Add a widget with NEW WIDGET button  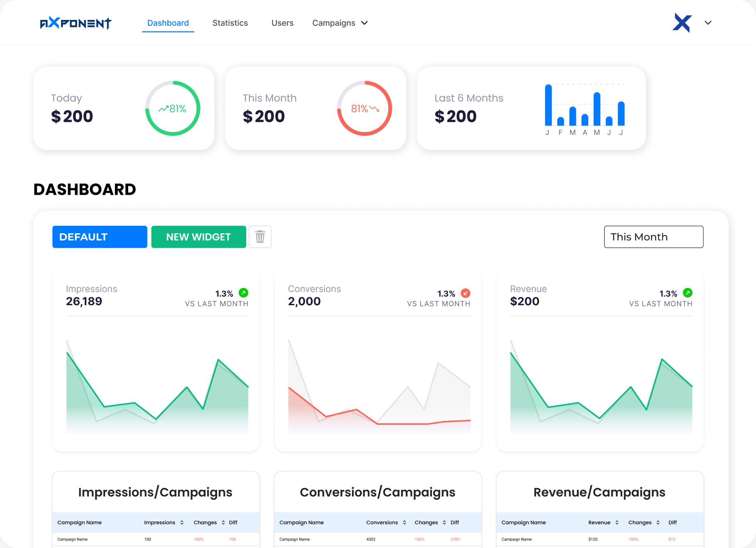pos(198,237)
